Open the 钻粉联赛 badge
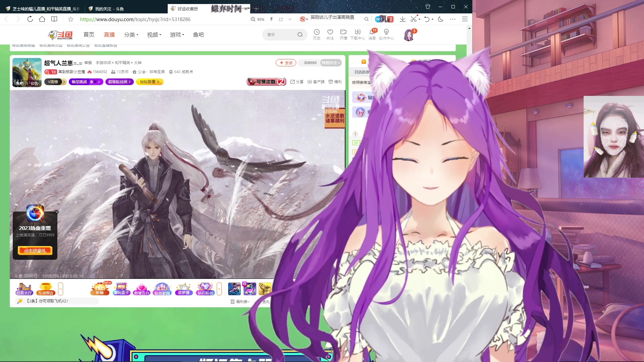 150,82
